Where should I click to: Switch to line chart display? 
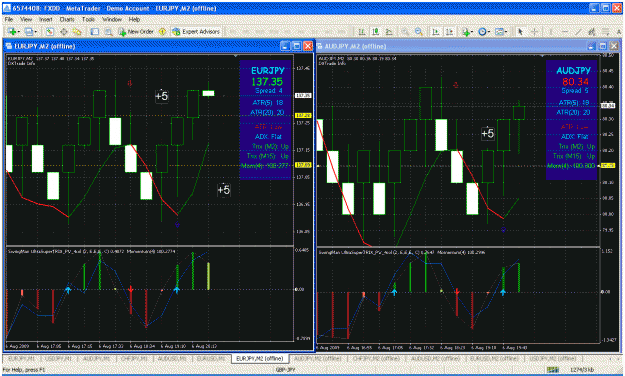click(x=389, y=31)
